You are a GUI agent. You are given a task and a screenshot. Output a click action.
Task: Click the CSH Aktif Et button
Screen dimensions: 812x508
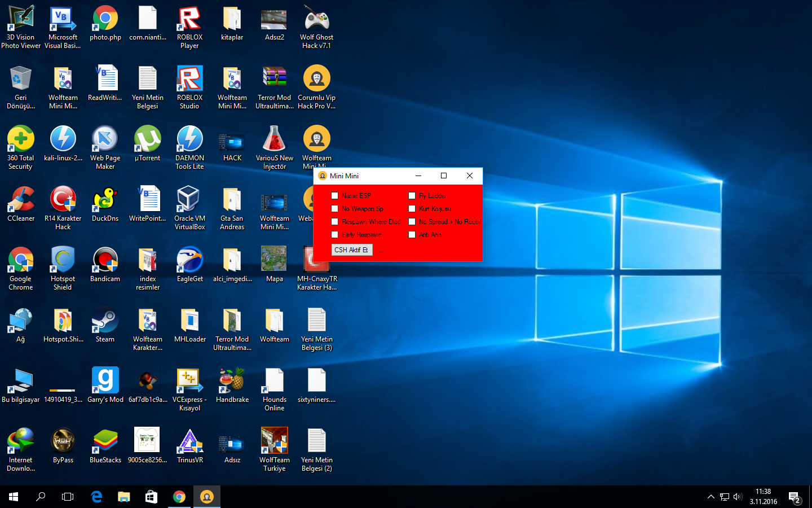(x=352, y=249)
